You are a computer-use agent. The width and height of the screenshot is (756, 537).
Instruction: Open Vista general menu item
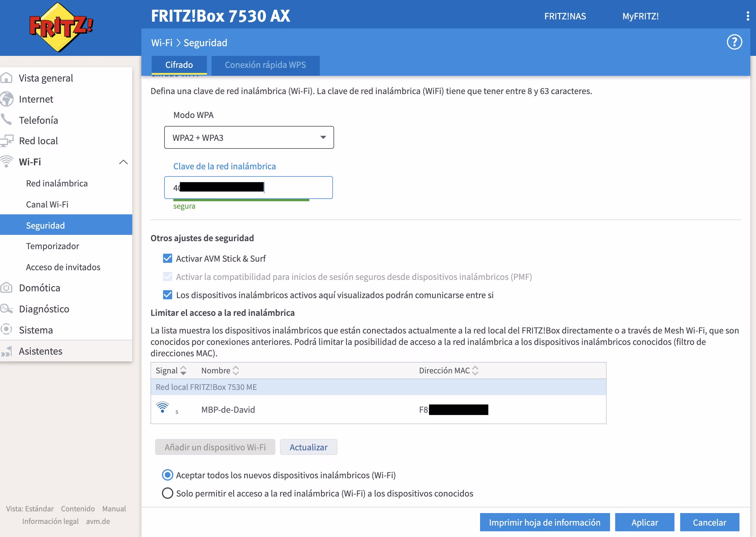(46, 78)
